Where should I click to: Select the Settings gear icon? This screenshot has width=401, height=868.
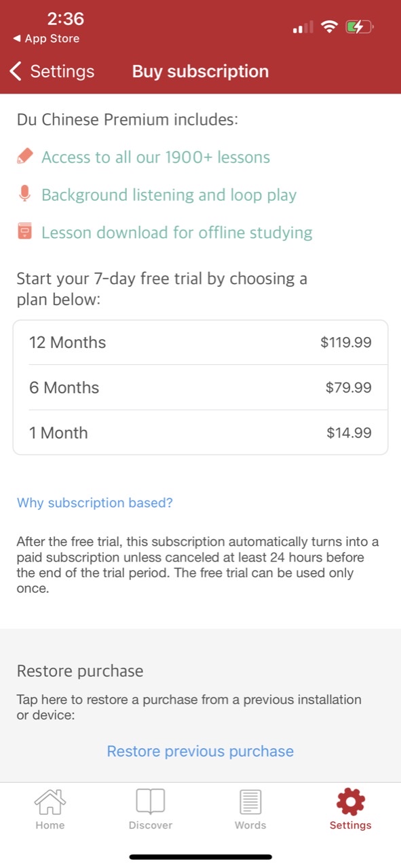pos(351,802)
